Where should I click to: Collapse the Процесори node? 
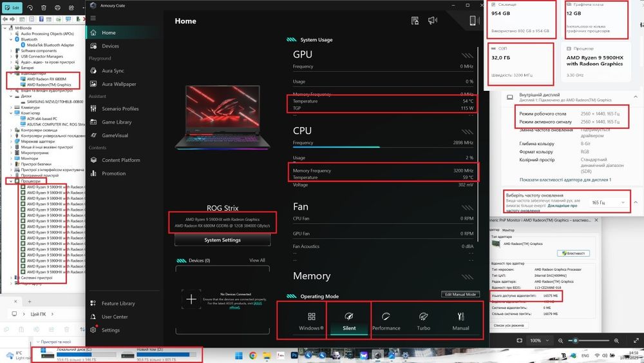click(11, 181)
